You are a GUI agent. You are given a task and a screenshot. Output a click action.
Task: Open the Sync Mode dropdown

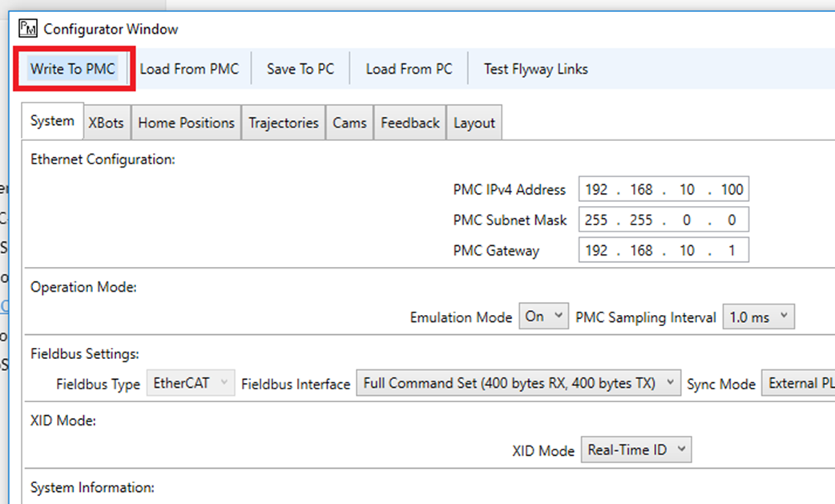coord(797,383)
